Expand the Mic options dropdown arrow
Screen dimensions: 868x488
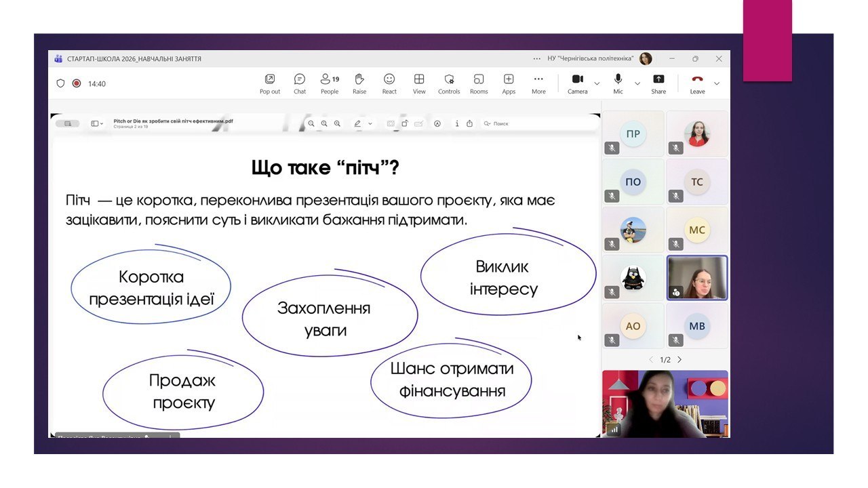coord(637,83)
